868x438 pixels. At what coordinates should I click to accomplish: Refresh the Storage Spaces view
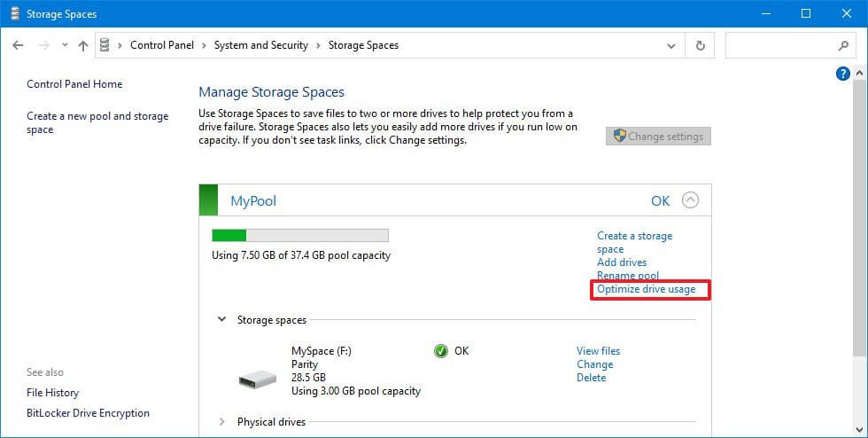[700, 45]
